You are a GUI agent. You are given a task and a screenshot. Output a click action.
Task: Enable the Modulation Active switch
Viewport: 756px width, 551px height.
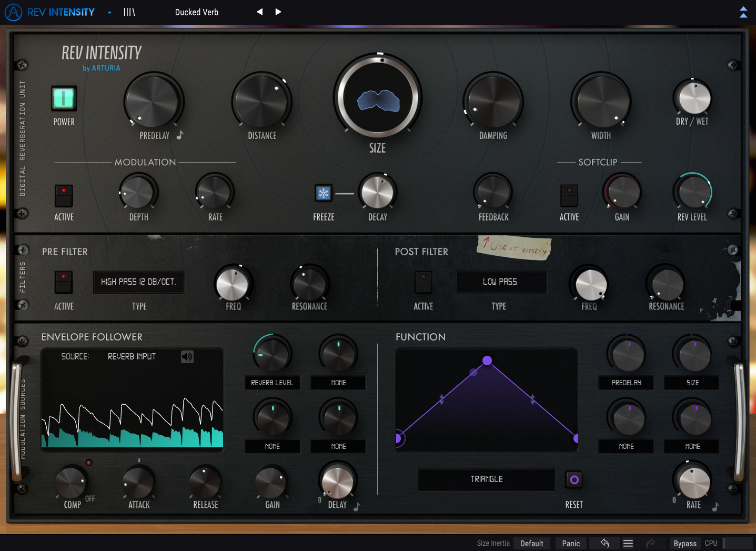(x=64, y=195)
